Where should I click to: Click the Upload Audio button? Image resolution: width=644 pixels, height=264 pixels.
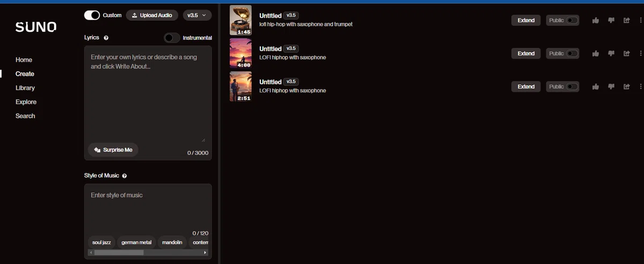point(152,15)
